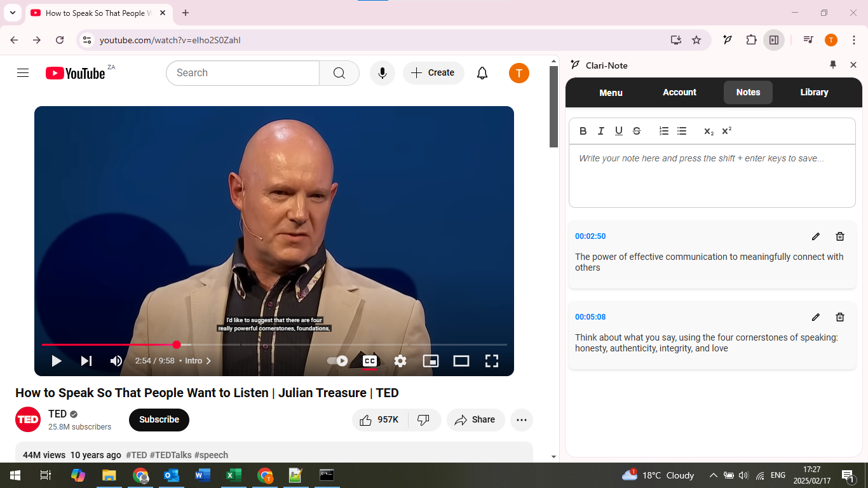This screenshot has height=488, width=868.
Task: Toggle strikethrough formatting in the note editor
Action: [x=637, y=131]
